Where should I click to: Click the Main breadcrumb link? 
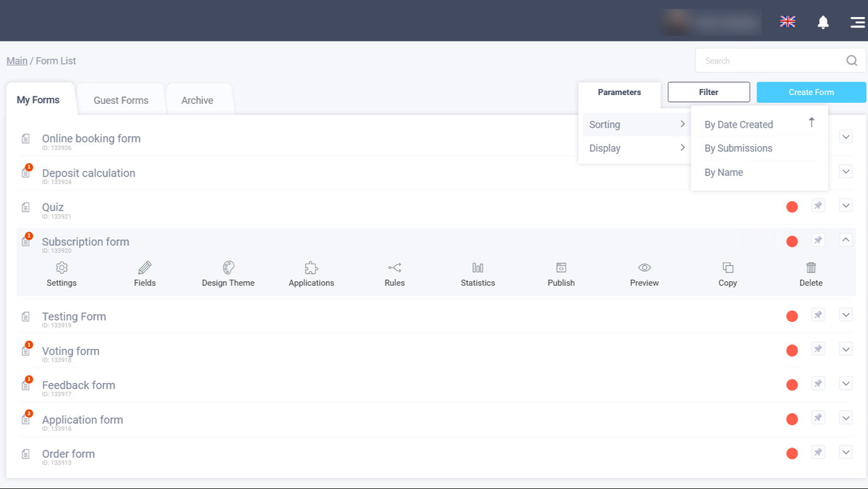(x=17, y=61)
